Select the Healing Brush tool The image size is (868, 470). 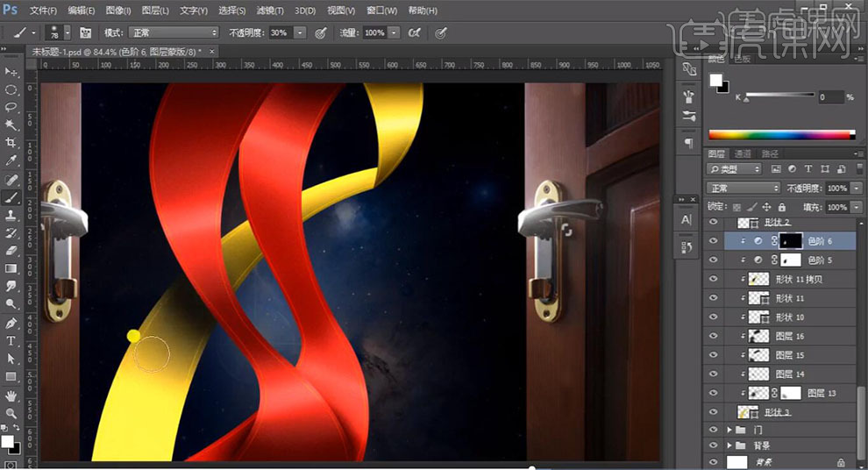[11, 180]
